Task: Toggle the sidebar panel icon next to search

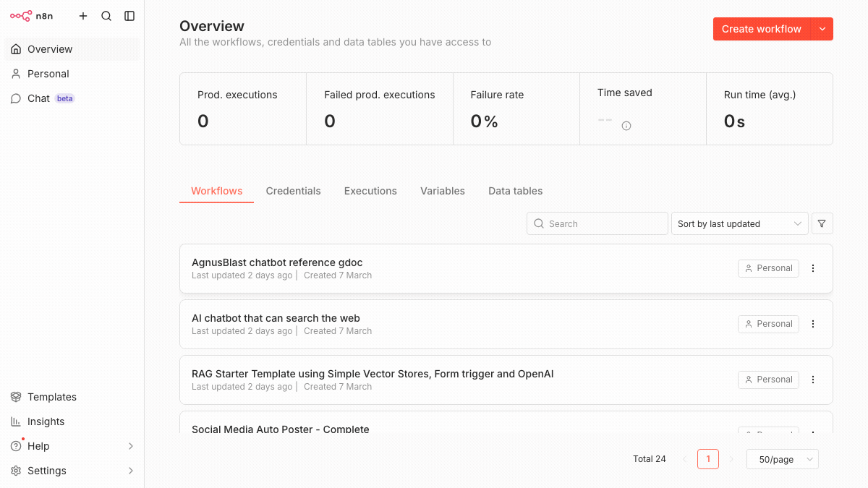Action: tap(129, 15)
